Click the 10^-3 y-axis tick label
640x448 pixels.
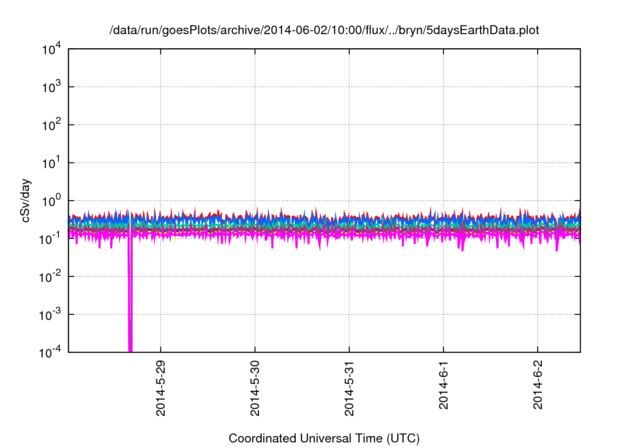50,314
